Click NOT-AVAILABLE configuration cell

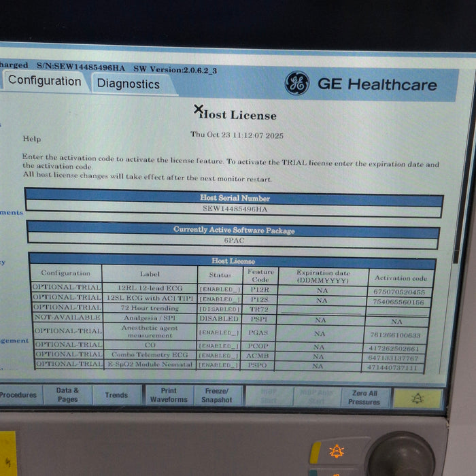coord(67,318)
